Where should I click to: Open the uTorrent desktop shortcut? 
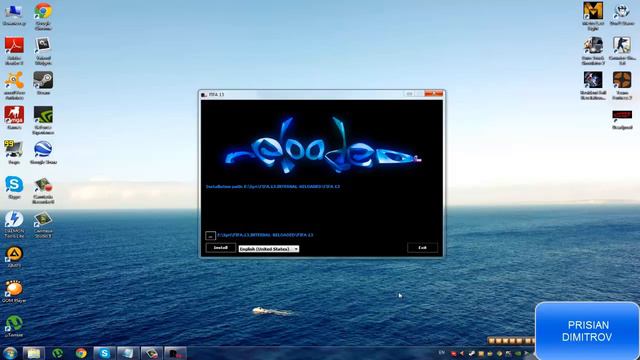pyautogui.click(x=14, y=327)
